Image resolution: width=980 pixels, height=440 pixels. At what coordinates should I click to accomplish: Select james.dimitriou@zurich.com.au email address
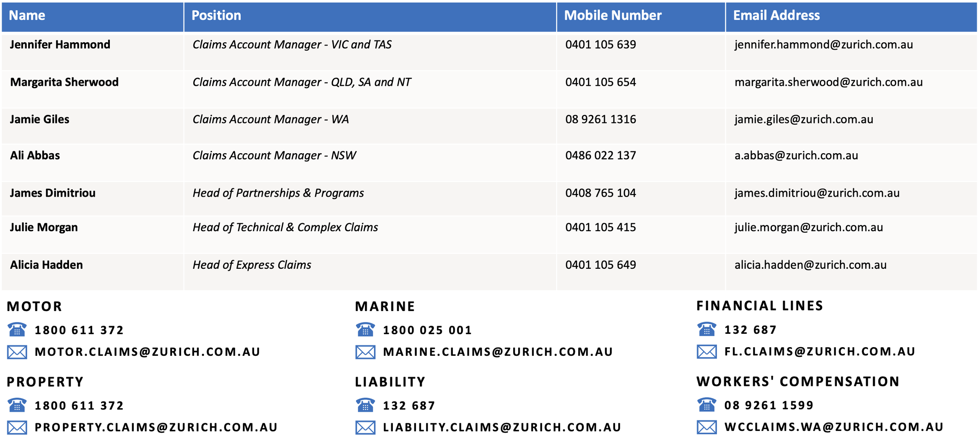tap(817, 193)
